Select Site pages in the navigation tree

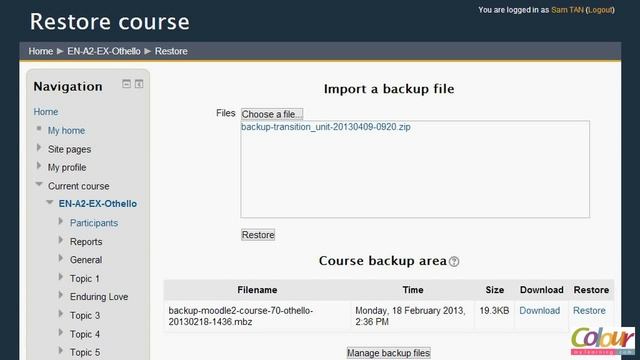click(x=69, y=149)
